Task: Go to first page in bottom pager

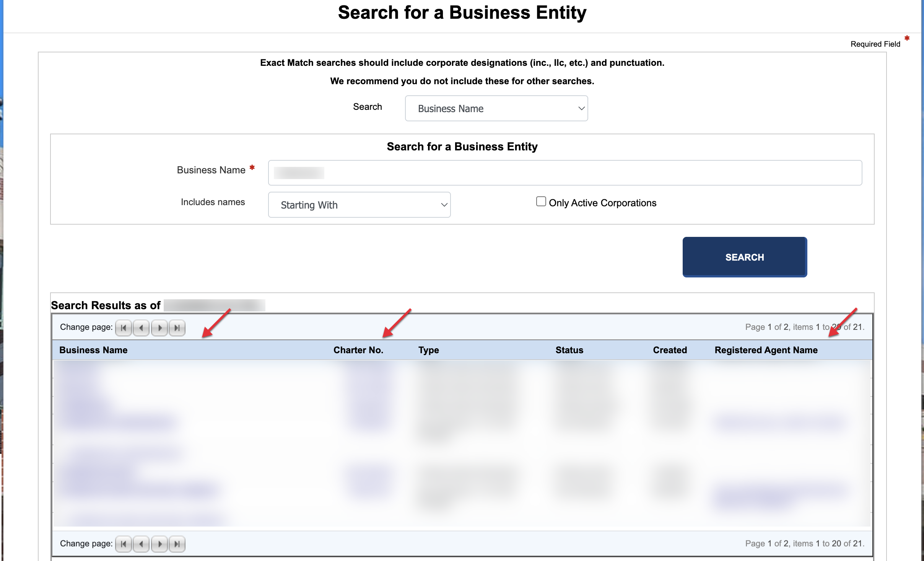Action: (x=123, y=544)
